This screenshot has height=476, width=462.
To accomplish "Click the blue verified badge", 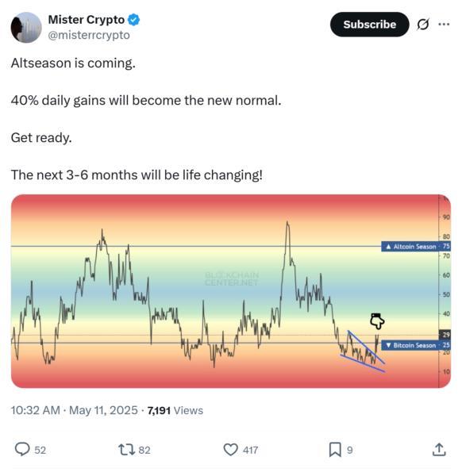I will point(133,20).
